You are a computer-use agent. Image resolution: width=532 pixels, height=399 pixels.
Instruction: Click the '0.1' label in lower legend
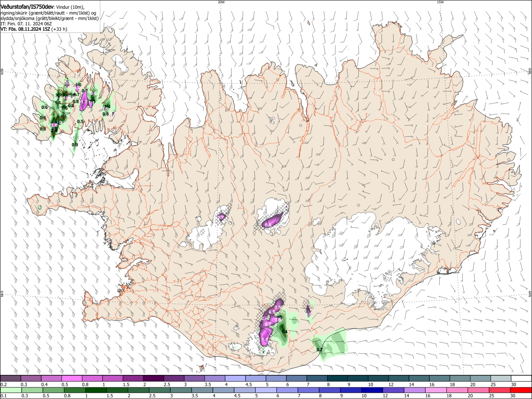tap(3, 396)
